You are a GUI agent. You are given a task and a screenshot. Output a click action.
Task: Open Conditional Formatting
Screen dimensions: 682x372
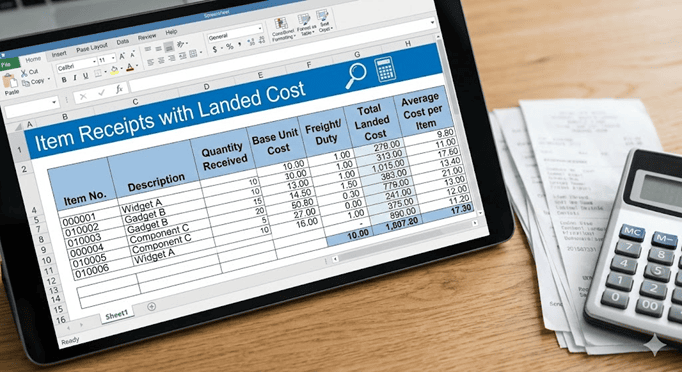pyautogui.click(x=283, y=30)
